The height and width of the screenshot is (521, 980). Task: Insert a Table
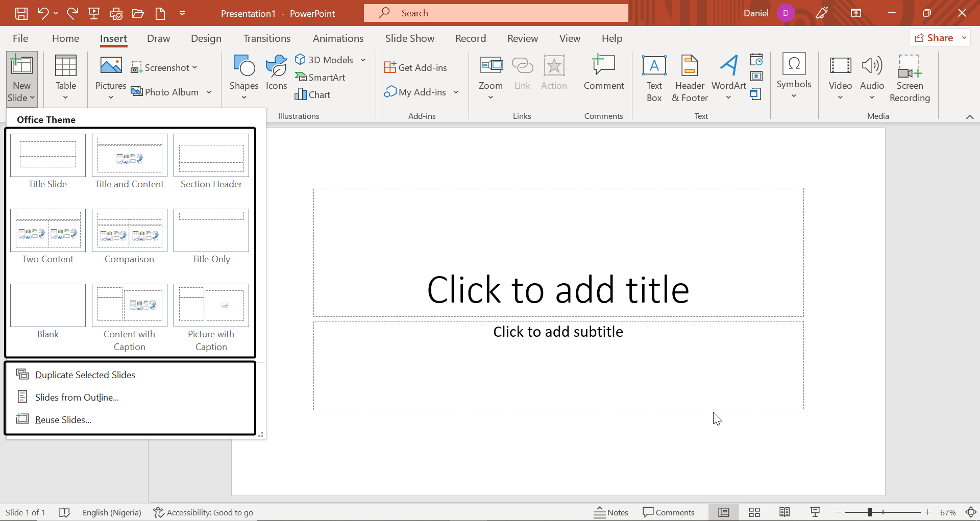(65, 77)
